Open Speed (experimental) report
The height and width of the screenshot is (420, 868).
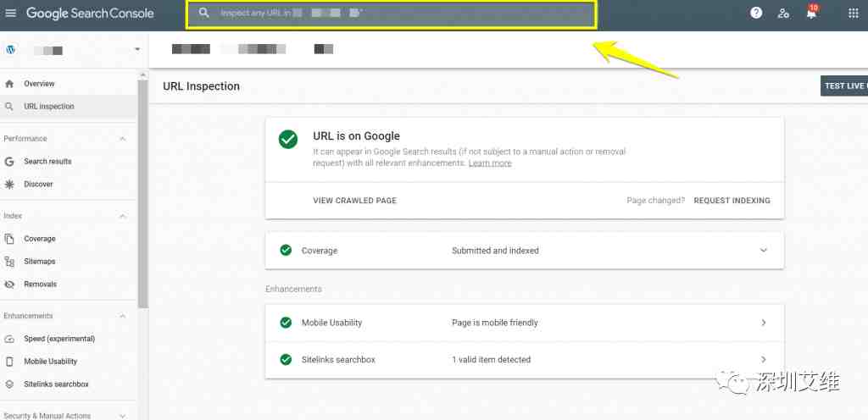59,339
